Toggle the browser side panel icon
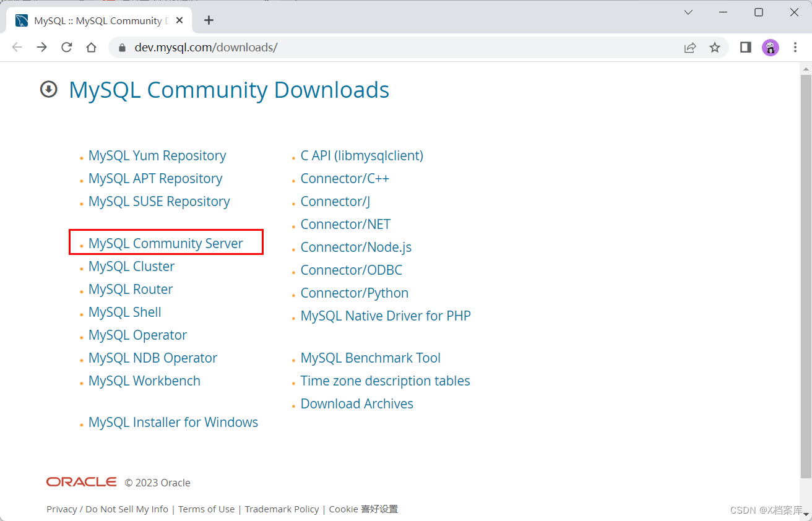The image size is (812, 521). point(746,48)
